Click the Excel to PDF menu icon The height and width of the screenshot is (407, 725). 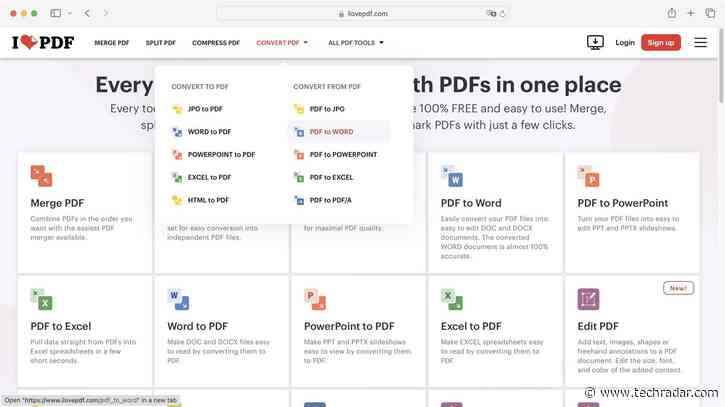tap(177, 177)
